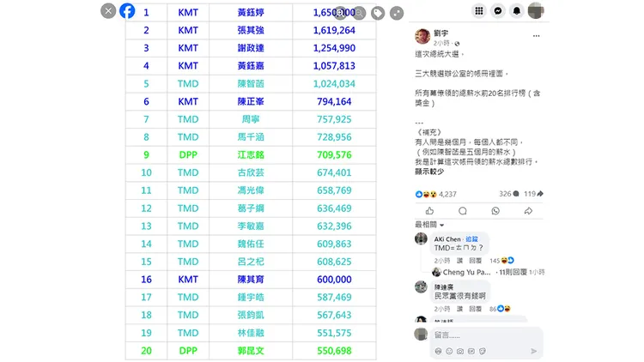The image size is (644, 362).
Task: Open commenter AKi Chen's profile name
Action: click(x=447, y=238)
